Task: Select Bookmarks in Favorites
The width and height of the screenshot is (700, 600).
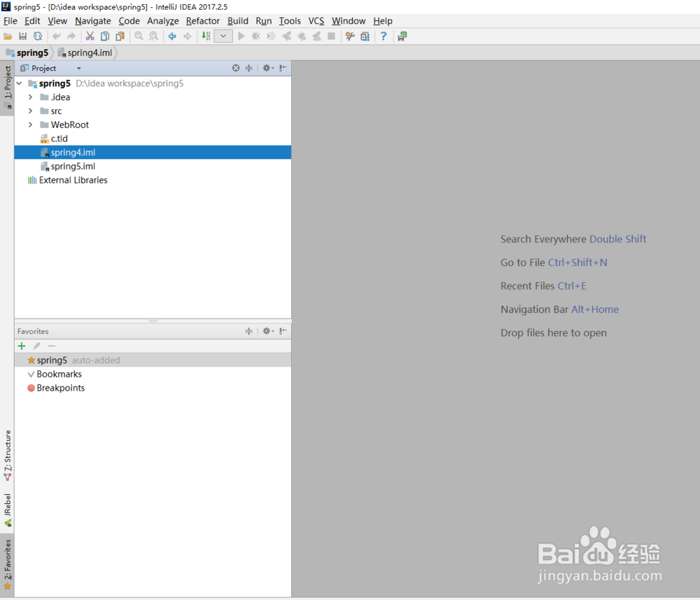Action: 153,374
